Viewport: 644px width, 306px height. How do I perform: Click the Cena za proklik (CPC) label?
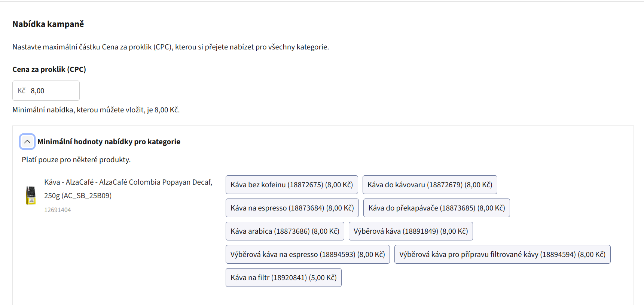click(x=49, y=69)
